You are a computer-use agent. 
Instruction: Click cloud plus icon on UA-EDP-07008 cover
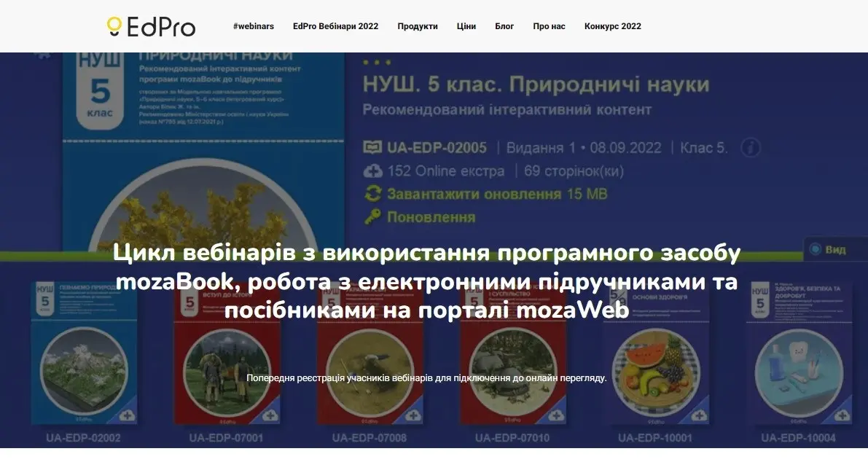413,415
